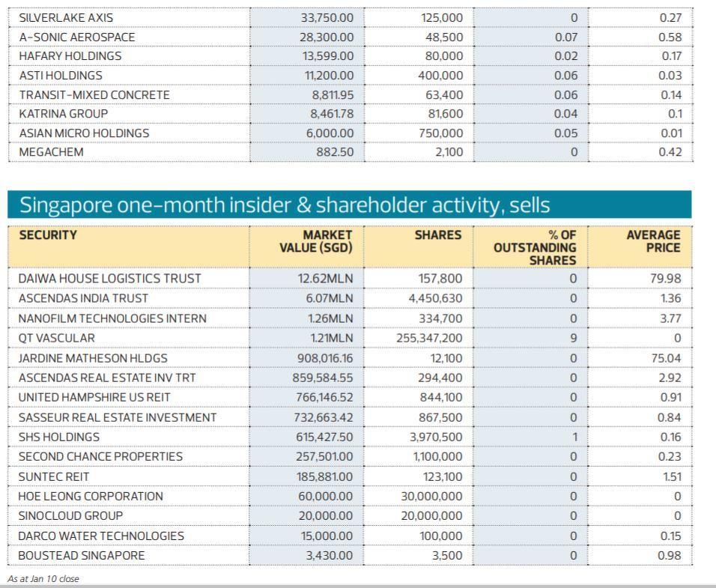Click the 12.62MLN market value cell
Screen dimensions: 716x588
pyautogui.click(x=325, y=279)
